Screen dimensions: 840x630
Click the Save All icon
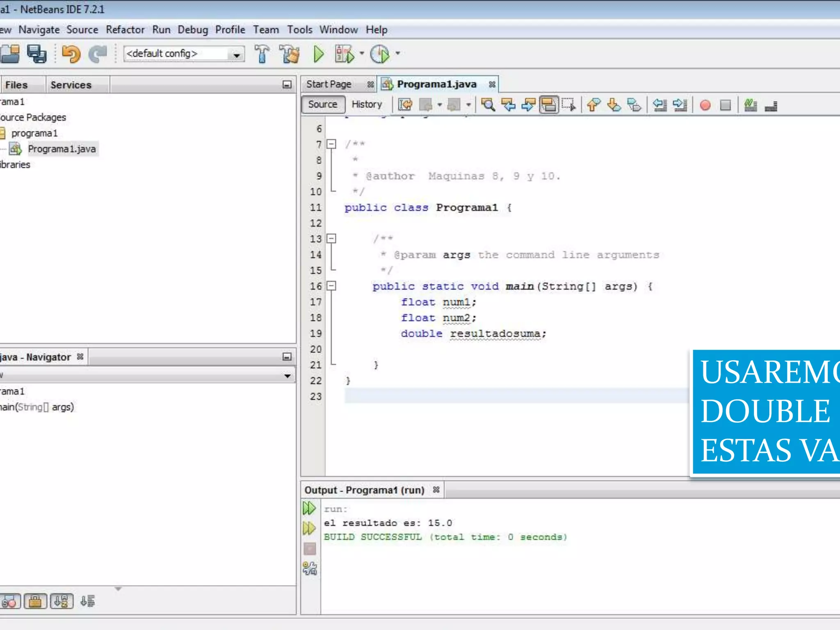[37, 54]
